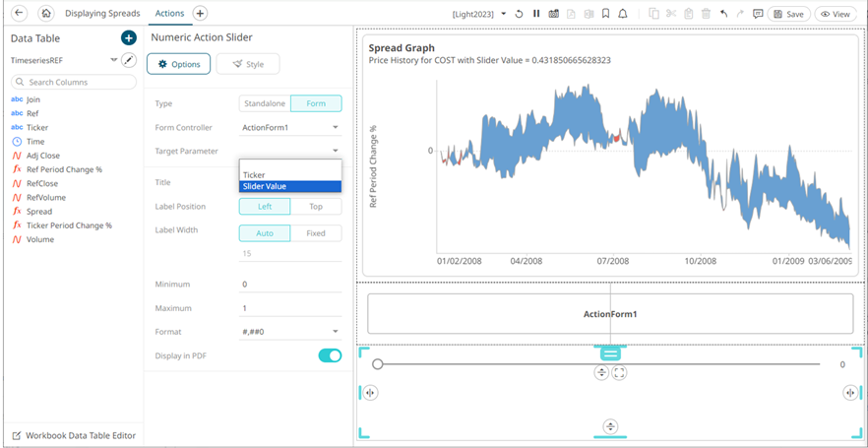Add a data table with plus button
The height and width of the screenshot is (448, 868).
pyautogui.click(x=128, y=38)
